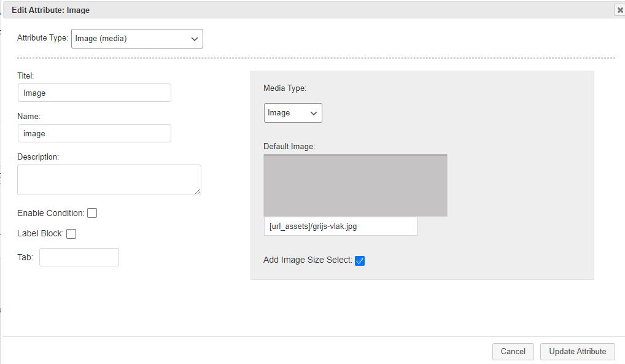Select the grey Default Image preview
The image size is (625, 364).
(x=355, y=186)
